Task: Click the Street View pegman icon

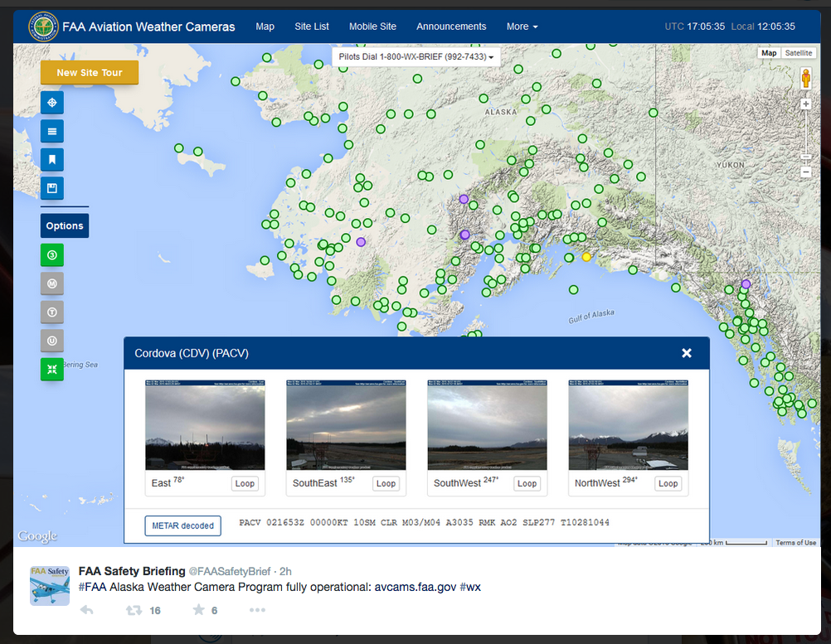Action: point(805,79)
